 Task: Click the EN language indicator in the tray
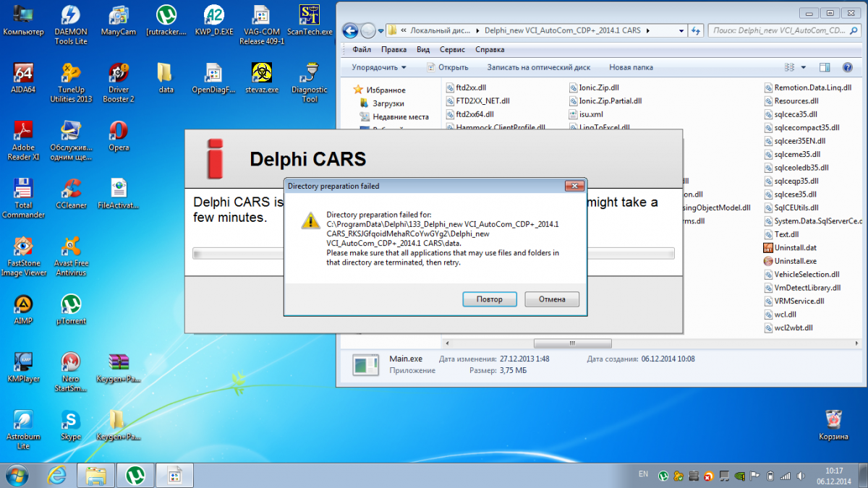[x=644, y=474]
